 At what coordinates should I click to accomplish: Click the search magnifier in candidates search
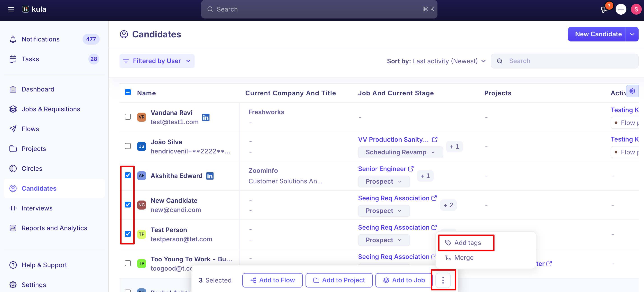point(499,61)
